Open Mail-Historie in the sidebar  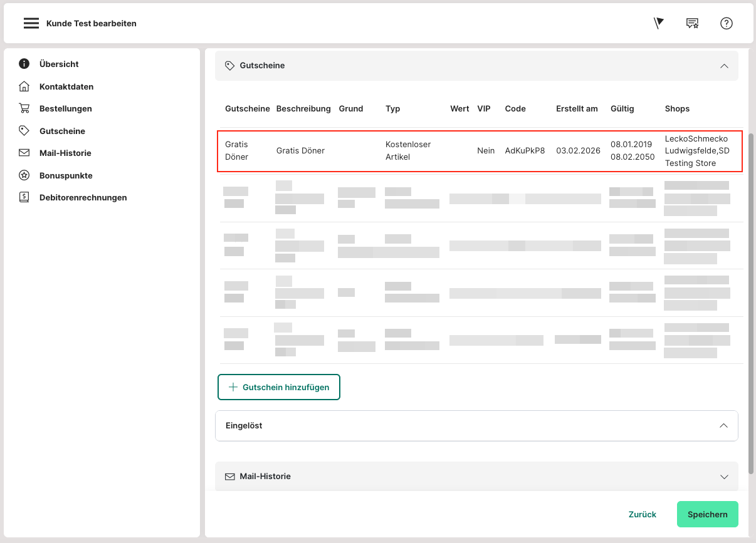pyautogui.click(x=65, y=153)
